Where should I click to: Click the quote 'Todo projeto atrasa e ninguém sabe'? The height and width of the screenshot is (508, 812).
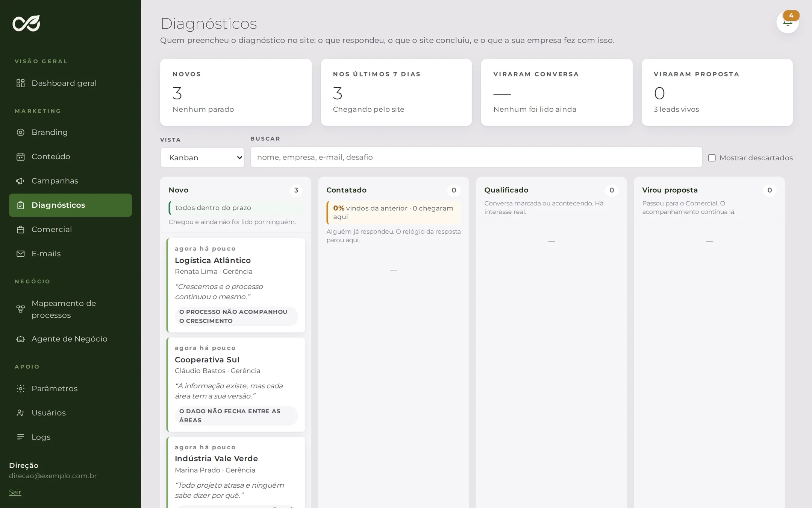(x=229, y=490)
